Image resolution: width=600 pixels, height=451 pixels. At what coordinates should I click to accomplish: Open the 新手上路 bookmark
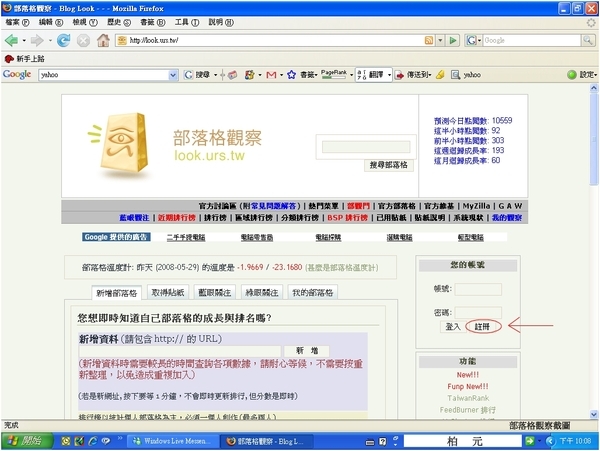[x=24, y=59]
